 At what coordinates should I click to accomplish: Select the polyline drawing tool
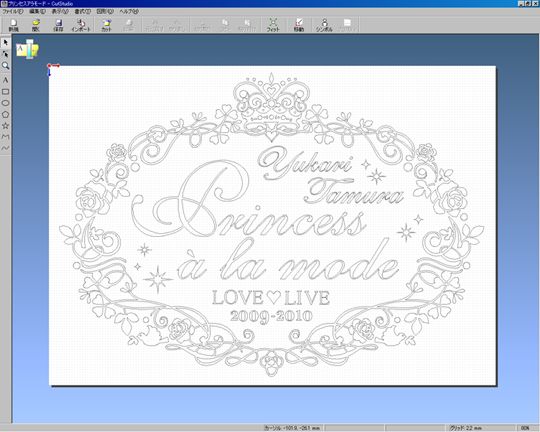(x=6, y=137)
